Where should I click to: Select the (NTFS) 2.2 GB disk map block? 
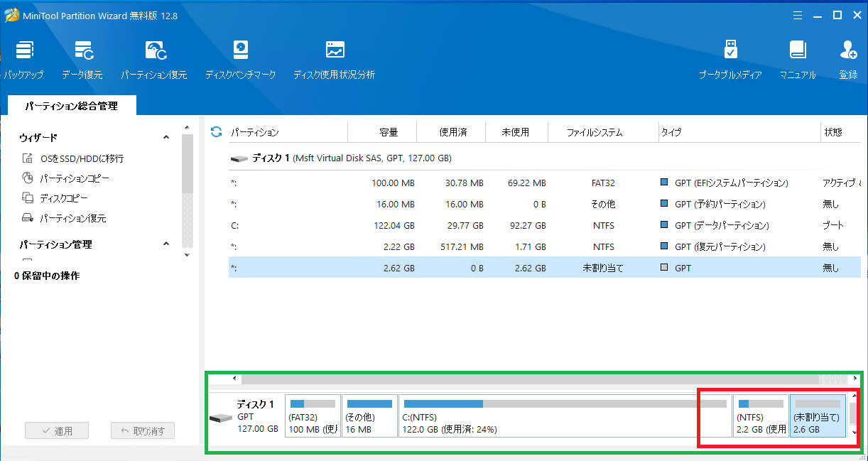pos(761,416)
